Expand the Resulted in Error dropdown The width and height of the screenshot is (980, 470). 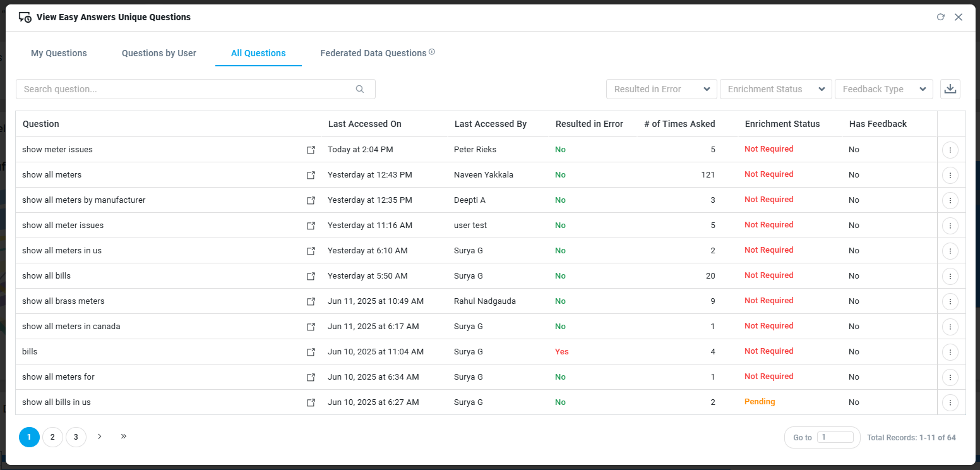661,89
